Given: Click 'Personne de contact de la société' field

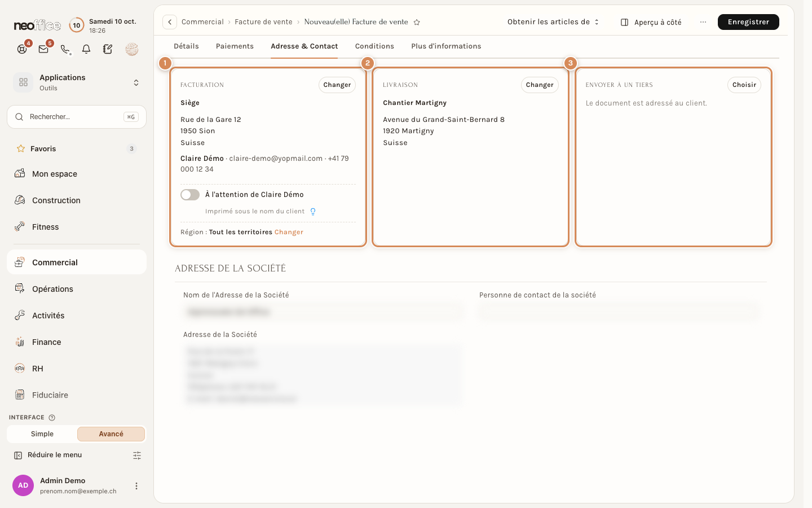Looking at the screenshot, I should 619,312.
